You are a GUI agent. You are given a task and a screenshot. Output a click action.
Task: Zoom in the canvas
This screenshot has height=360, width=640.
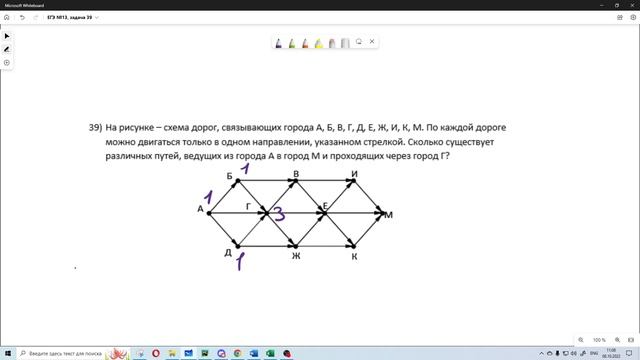pos(618,340)
